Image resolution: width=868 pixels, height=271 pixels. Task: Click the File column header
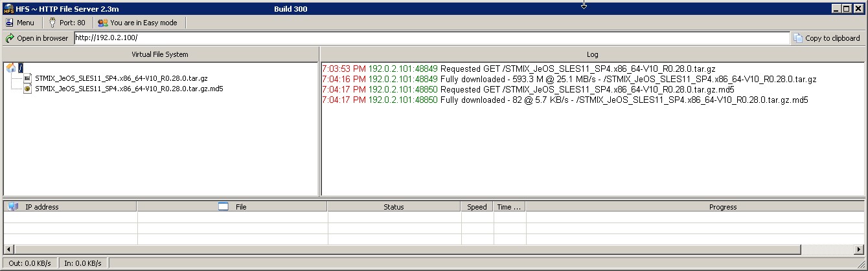point(232,207)
